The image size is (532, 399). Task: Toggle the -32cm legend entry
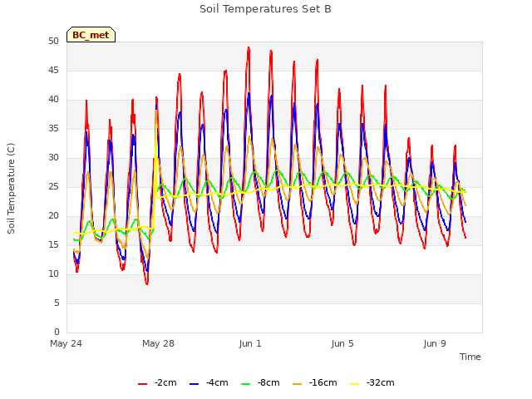[372, 383]
